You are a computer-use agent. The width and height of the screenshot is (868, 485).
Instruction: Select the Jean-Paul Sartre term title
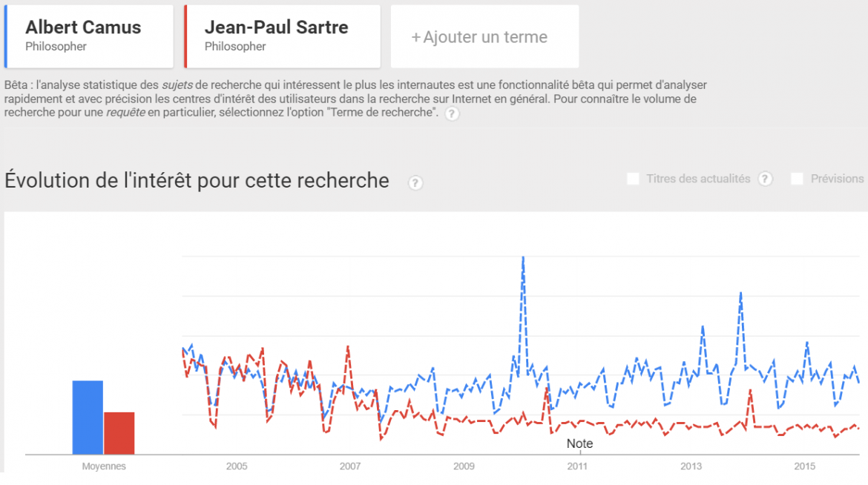[x=276, y=27]
